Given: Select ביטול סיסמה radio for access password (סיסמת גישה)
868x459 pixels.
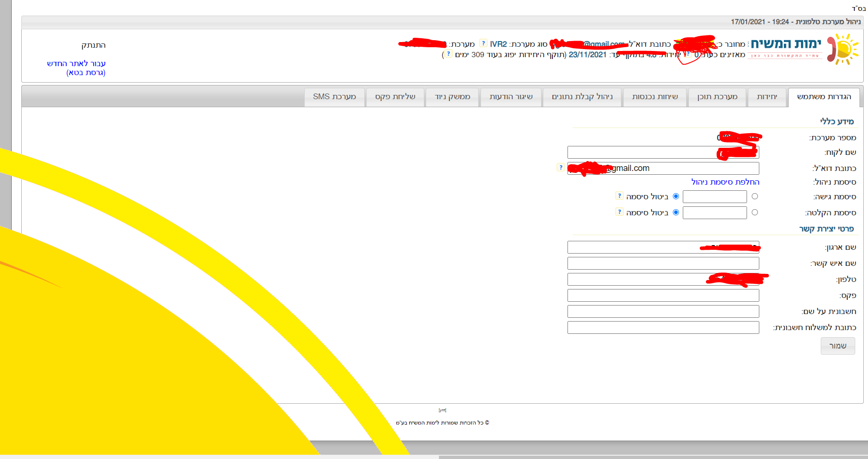Looking at the screenshot, I should [x=676, y=196].
